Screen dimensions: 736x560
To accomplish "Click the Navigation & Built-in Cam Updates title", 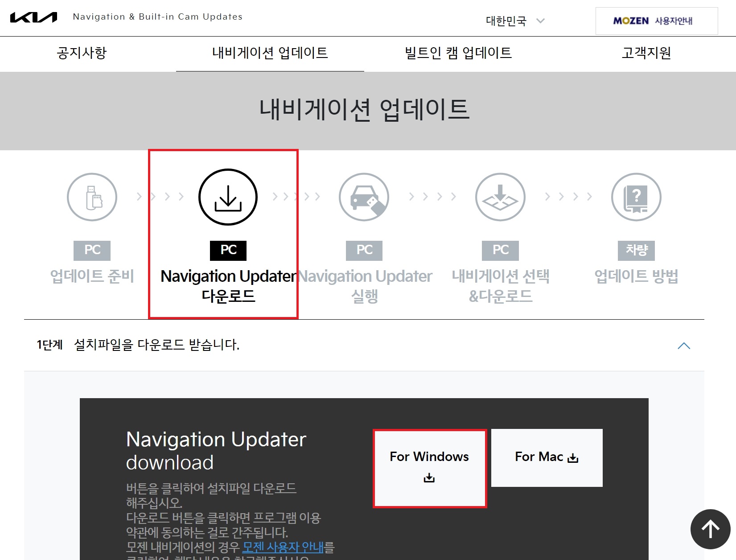I will pos(158,17).
